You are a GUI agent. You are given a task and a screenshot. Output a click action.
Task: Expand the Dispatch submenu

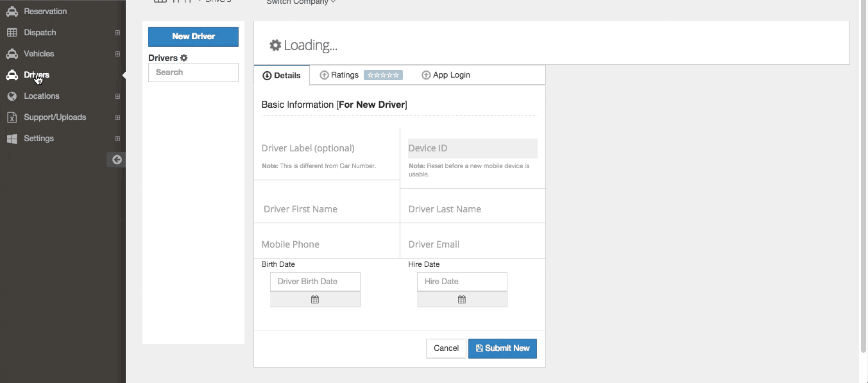[x=117, y=33]
